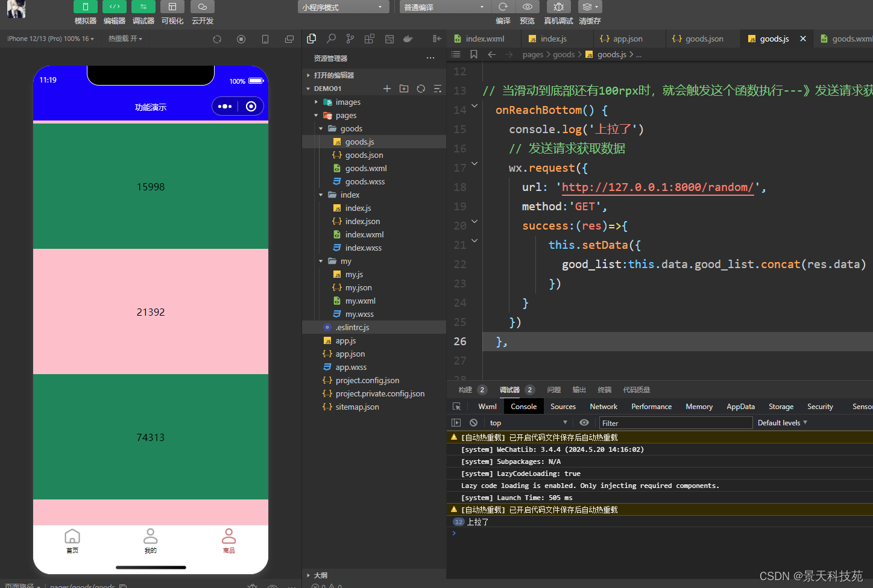Refresh the DEMO01 file explorer
The height and width of the screenshot is (588, 873).
[x=421, y=89]
